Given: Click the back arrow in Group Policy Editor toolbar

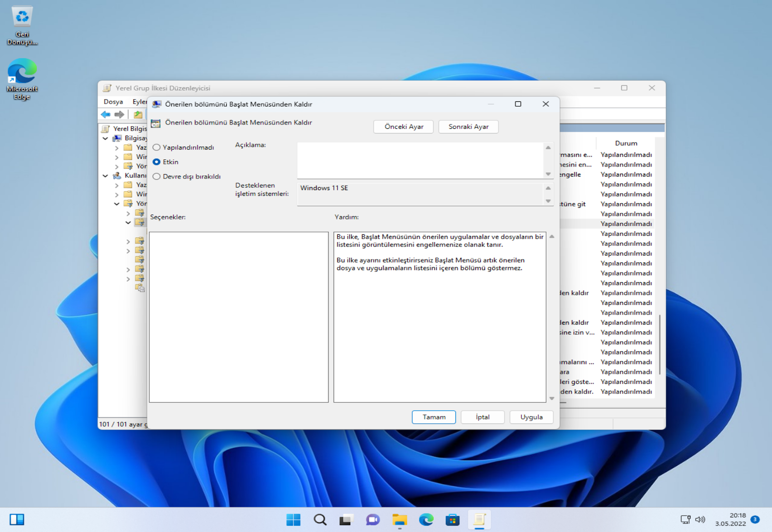Looking at the screenshot, I should 106,114.
